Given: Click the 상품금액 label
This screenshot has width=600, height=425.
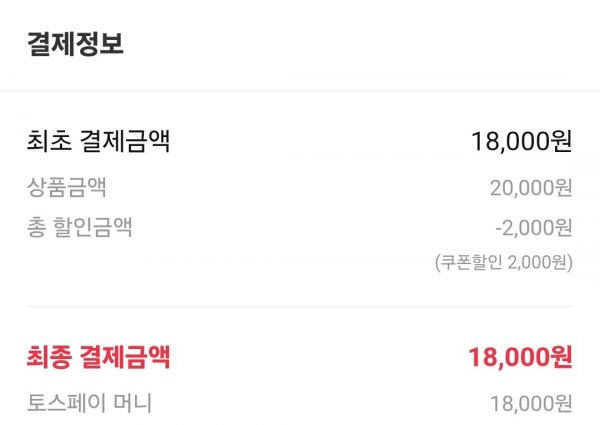Looking at the screenshot, I should (x=67, y=187).
